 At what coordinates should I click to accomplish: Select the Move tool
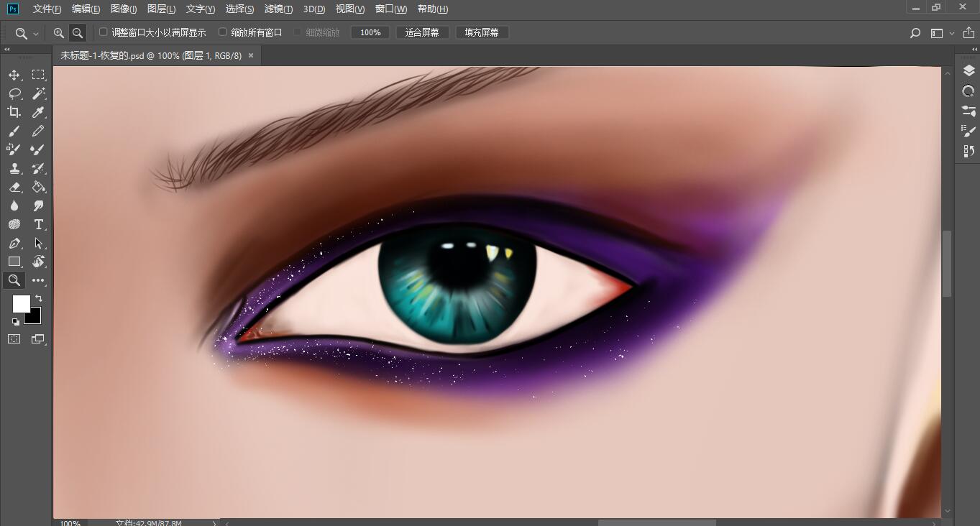point(14,75)
